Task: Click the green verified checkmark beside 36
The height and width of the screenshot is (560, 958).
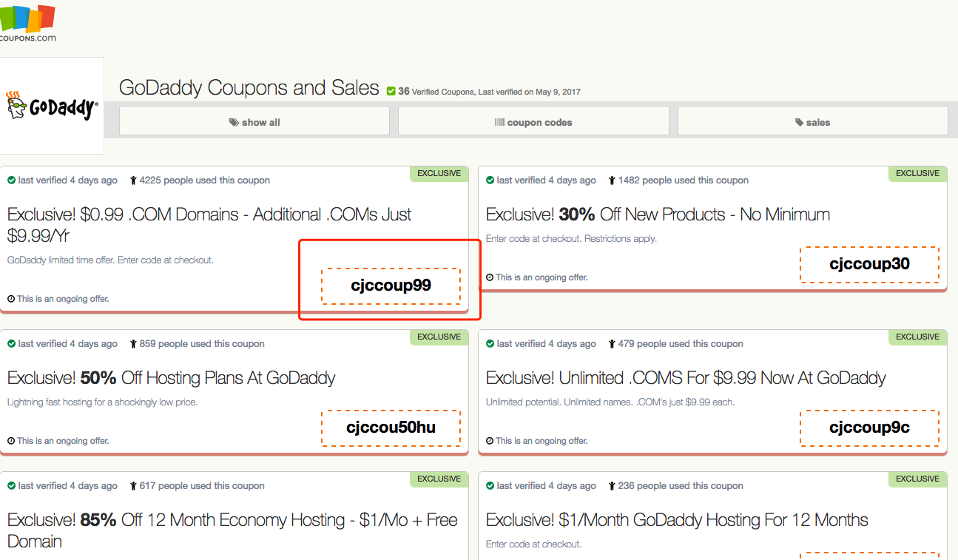Action: tap(391, 91)
